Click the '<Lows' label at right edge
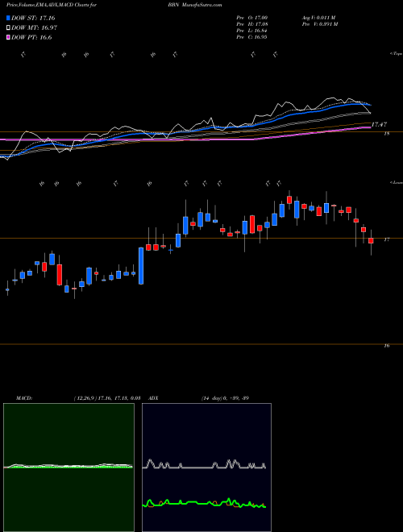Image resolution: width=403 pixels, height=532 pixels. pos(396,182)
